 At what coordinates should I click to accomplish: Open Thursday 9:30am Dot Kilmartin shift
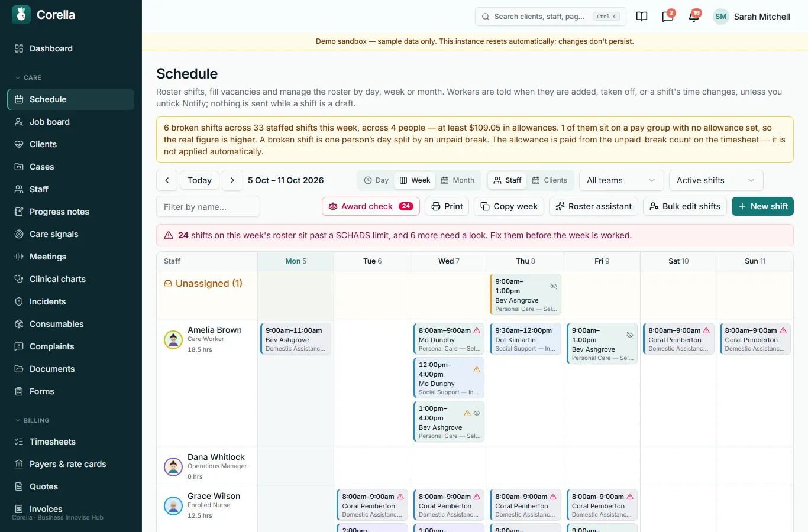tap(525, 339)
